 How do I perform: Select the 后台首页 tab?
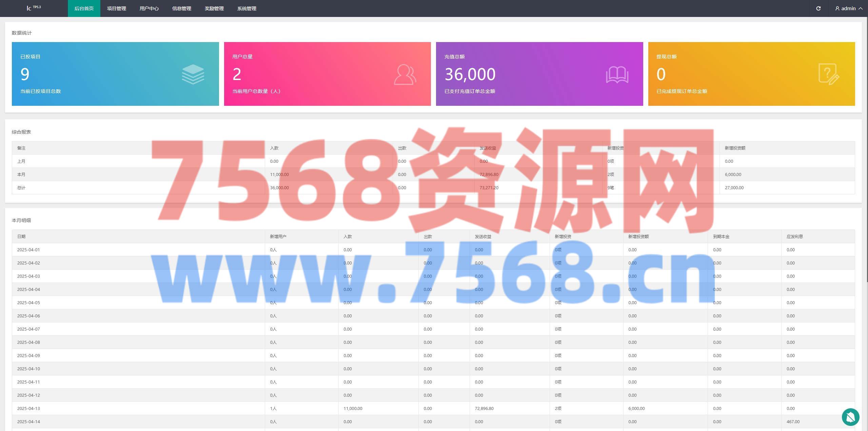(84, 8)
